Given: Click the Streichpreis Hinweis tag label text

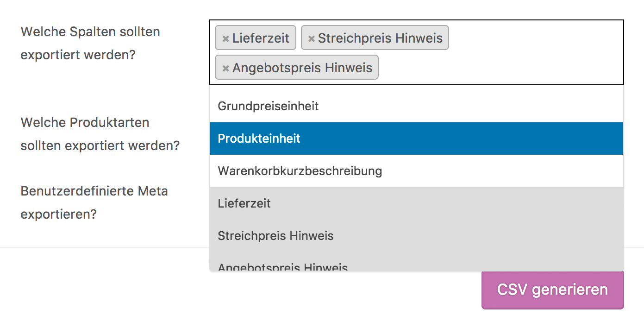Looking at the screenshot, I should click(x=380, y=38).
